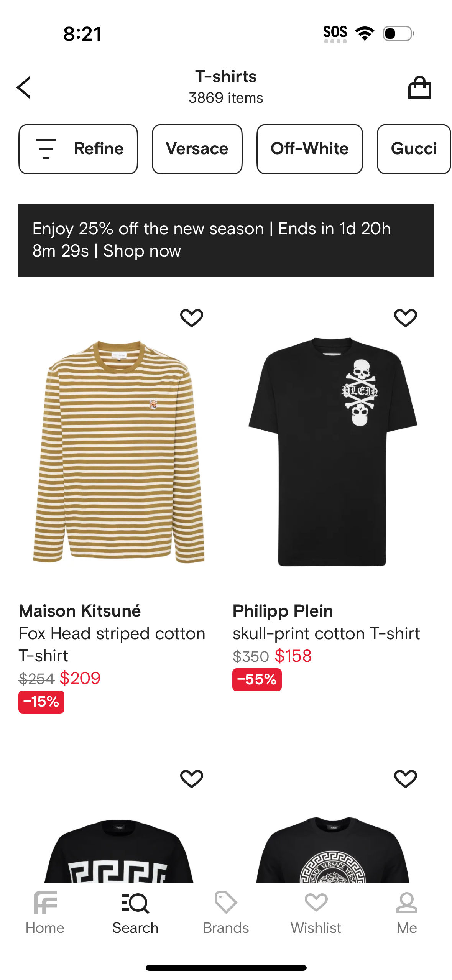Wishlist the Maison Kitsuné striped T-shirt
The height and width of the screenshot is (980, 452).
click(192, 318)
